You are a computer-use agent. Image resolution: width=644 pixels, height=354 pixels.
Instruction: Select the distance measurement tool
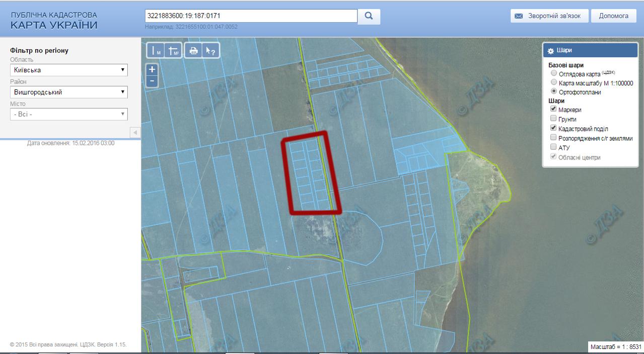pos(156,51)
